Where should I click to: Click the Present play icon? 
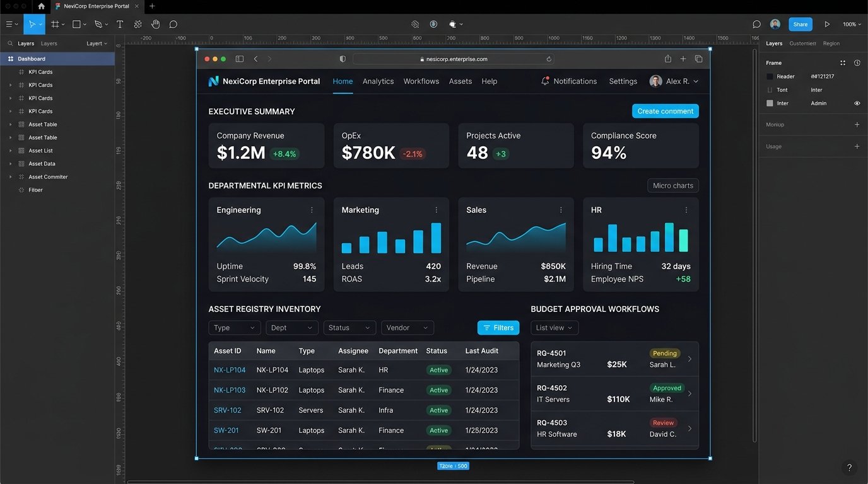pyautogui.click(x=827, y=24)
